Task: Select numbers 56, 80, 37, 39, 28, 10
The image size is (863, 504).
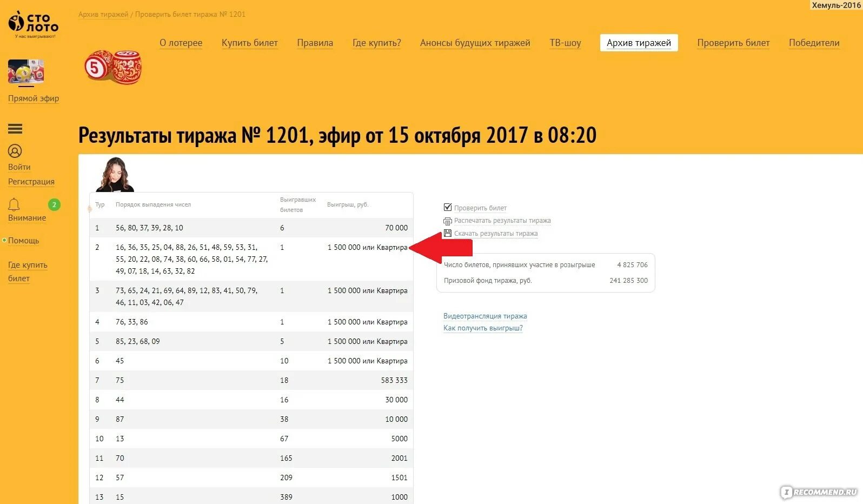Action: click(x=149, y=228)
